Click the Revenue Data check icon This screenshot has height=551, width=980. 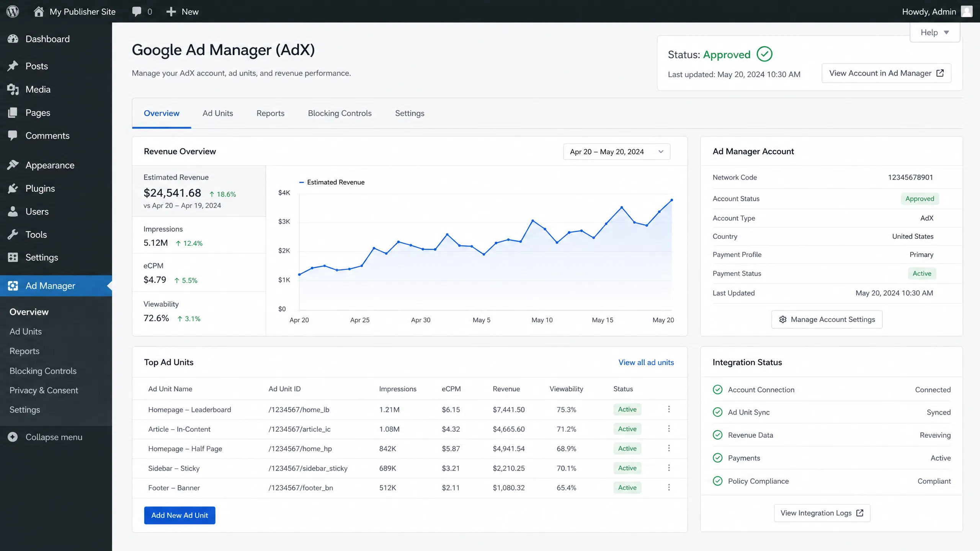tap(718, 435)
